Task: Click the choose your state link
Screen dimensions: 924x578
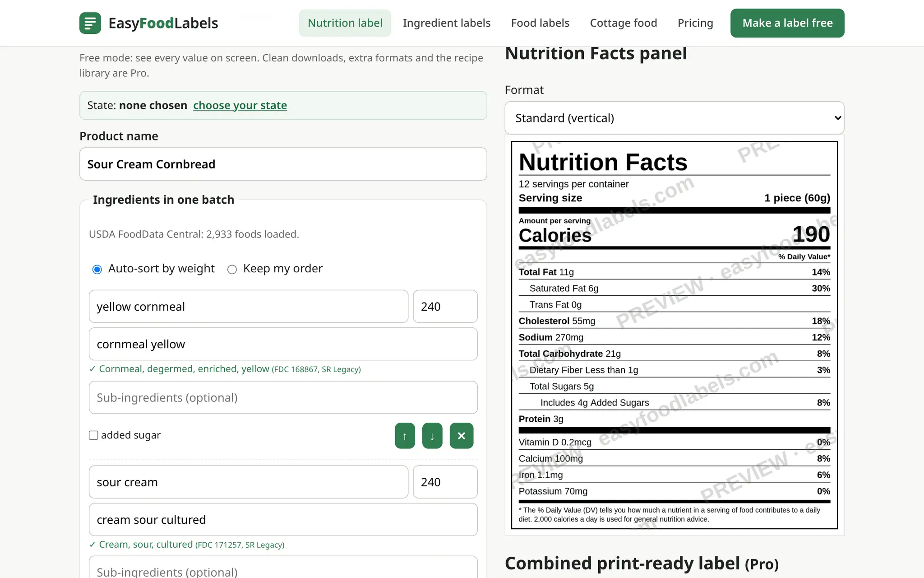Action: point(240,105)
